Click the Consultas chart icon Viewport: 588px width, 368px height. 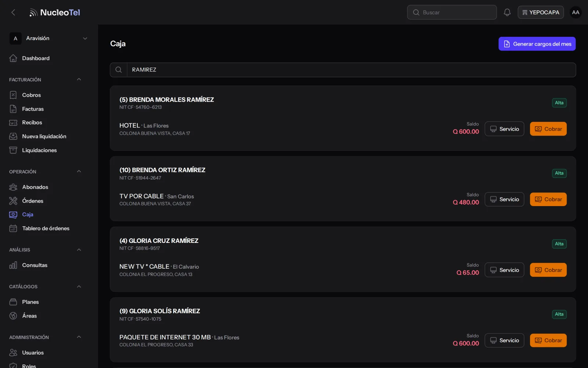pos(13,265)
